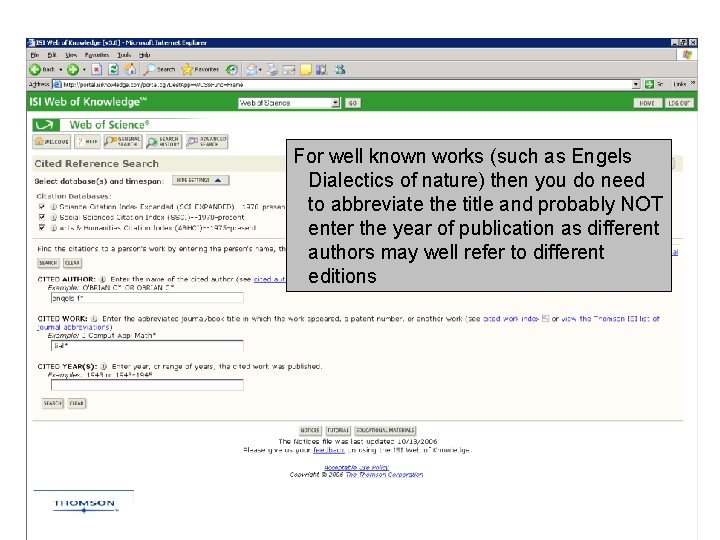Open the Mail button dropdown arrow
This screenshot has height=540, width=720.
260,70
